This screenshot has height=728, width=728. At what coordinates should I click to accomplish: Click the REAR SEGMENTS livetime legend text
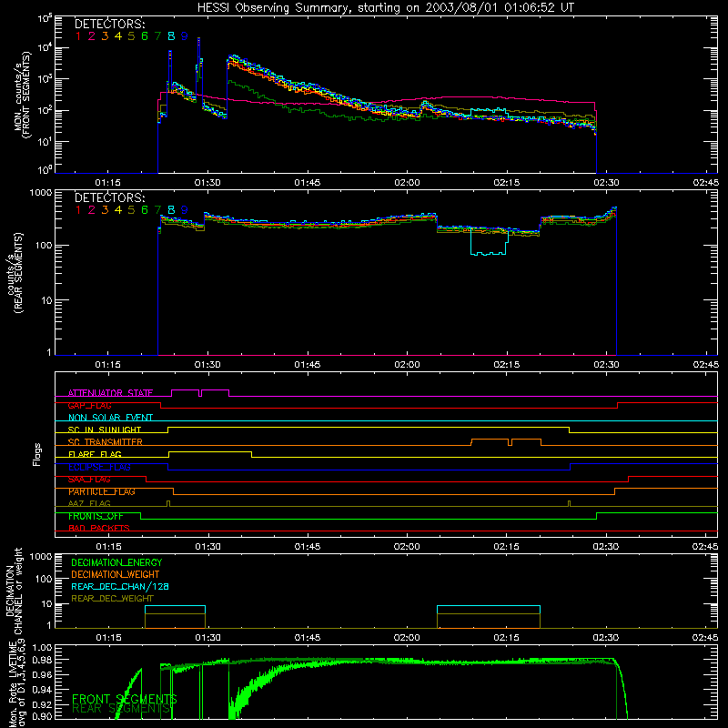pyautogui.click(x=122, y=709)
